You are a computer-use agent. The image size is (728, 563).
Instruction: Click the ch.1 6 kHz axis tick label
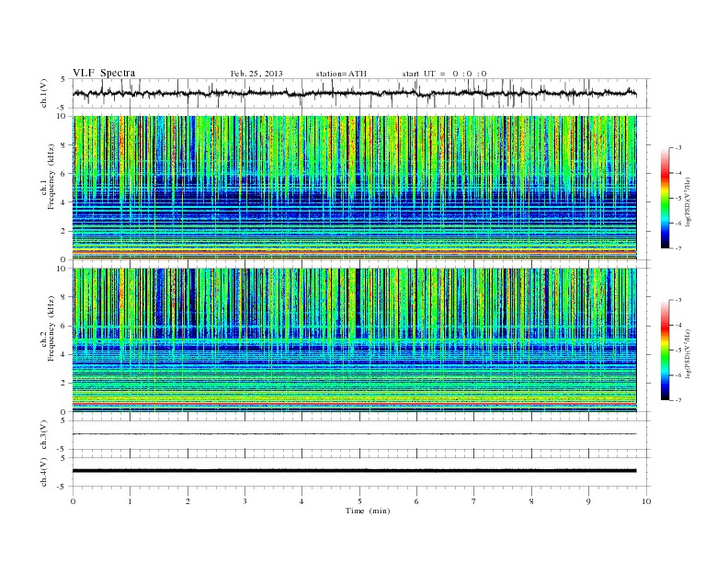63,174
